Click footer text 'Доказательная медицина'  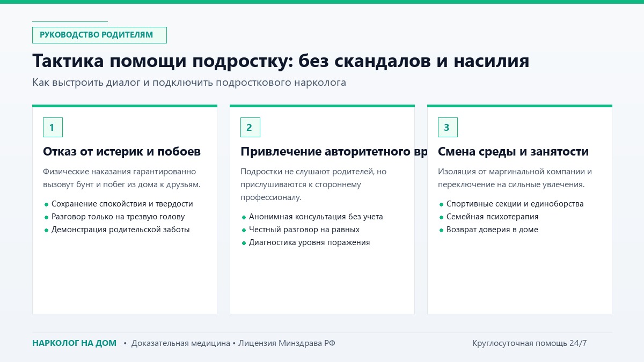click(181, 343)
